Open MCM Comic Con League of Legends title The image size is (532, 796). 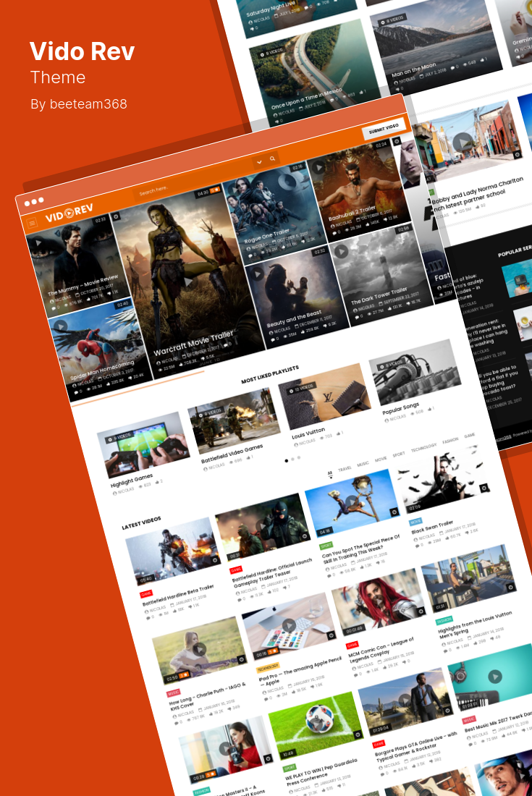click(381, 650)
